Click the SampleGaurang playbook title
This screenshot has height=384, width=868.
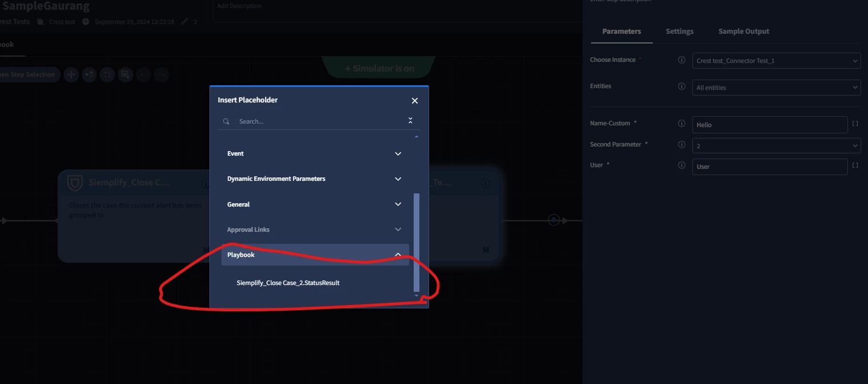[46, 6]
